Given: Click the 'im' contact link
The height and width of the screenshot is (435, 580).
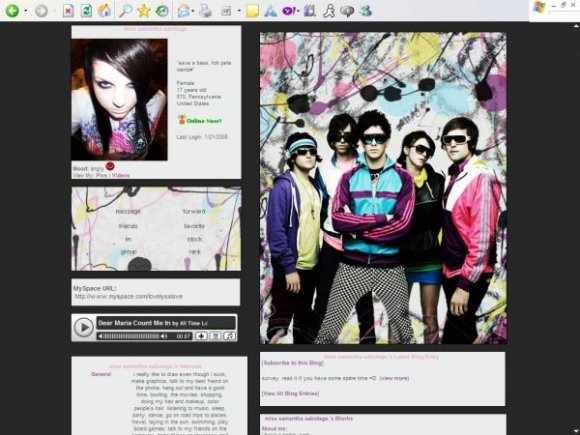Looking at the screenshot, I should (128, 239).
